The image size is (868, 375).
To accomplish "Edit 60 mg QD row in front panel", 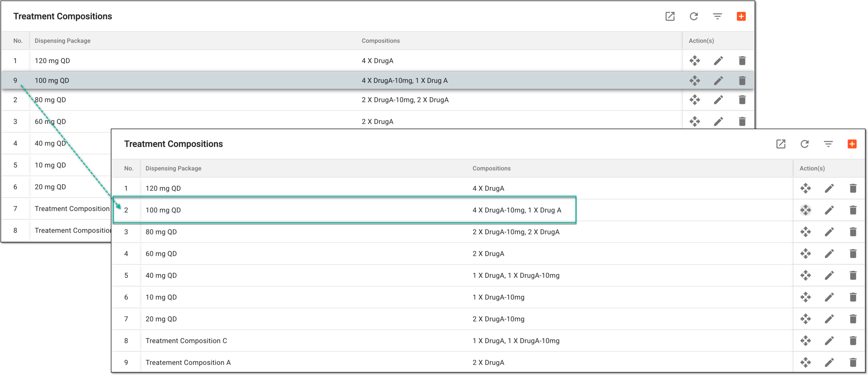I will (829, 254).
